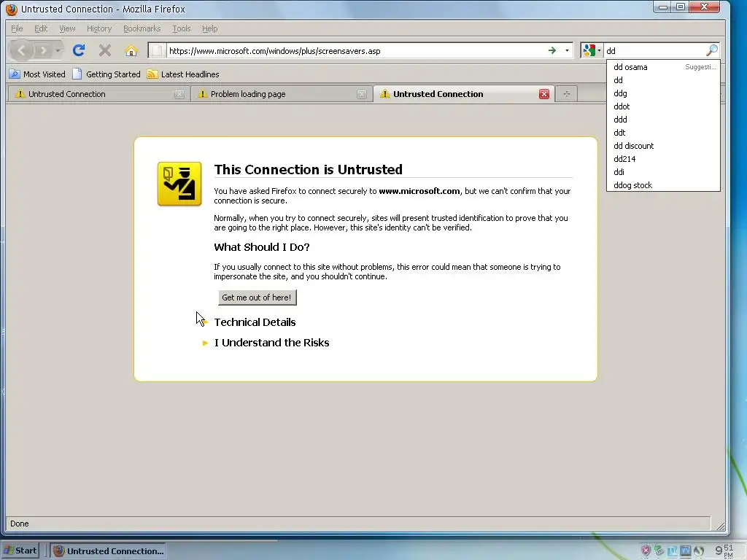Image resolution: width=747 pixels, height=560 pixels.
Task: Open the Windows Start button
Action: [20, 551]
